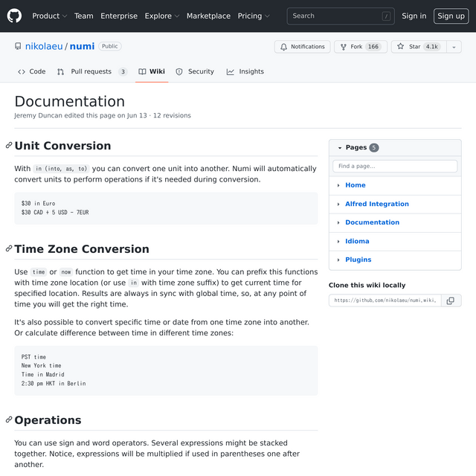Viewport: 476px width, 476px height.
Task: Click the repository book icon beside nikolaeu
Action: [18, 46]
